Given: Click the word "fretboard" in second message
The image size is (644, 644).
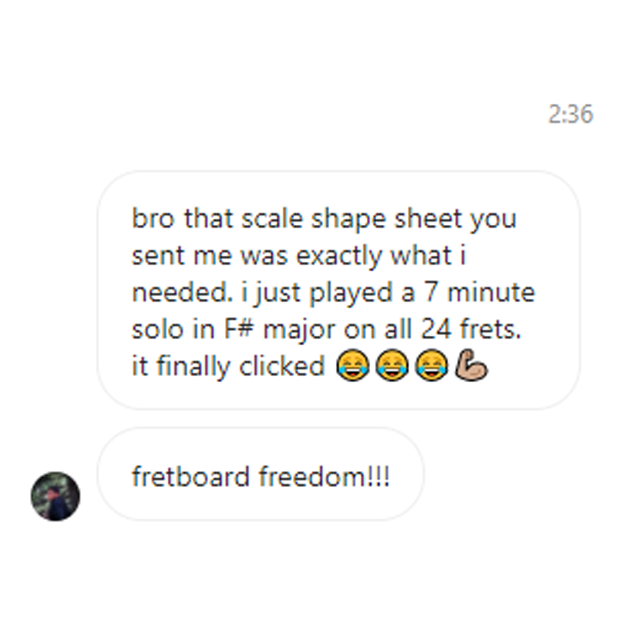Looking at the screenshot, I should (191, 476).
